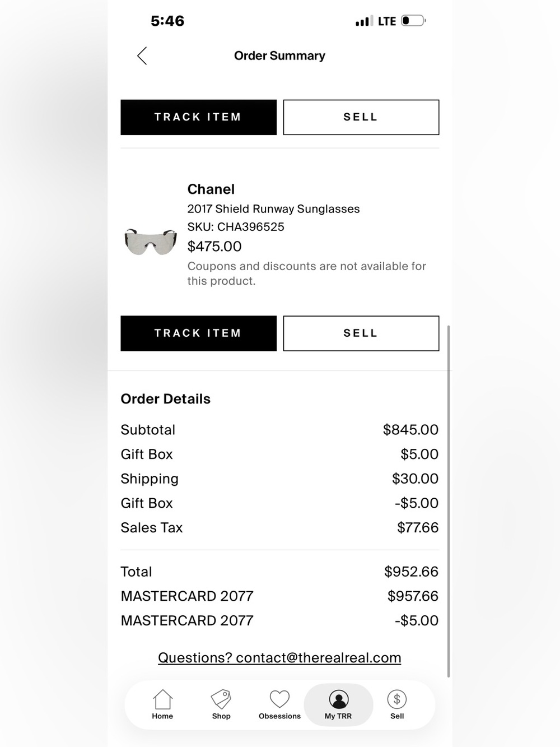Tap the battery status icon

click(x=414, y=21)
